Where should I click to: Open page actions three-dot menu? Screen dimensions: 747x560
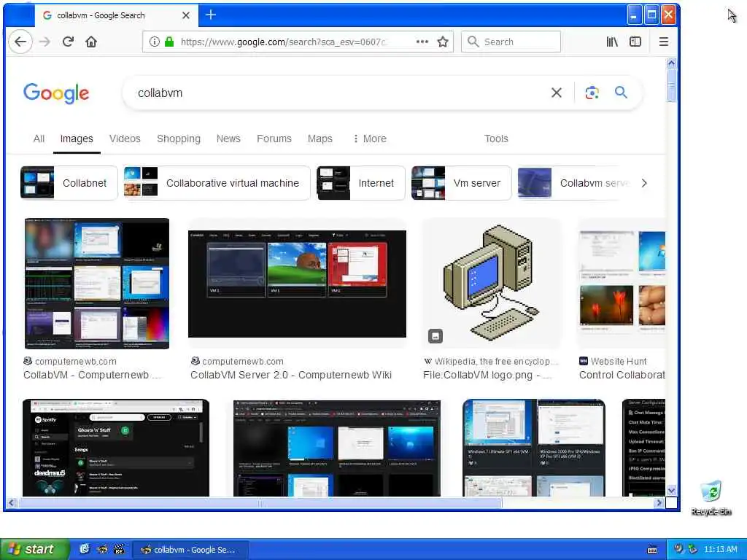click(x=422, y=42)
